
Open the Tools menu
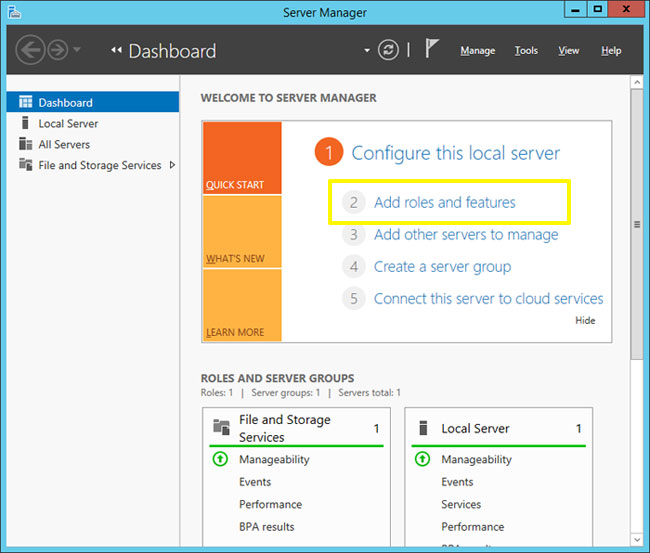pos(526,51)
